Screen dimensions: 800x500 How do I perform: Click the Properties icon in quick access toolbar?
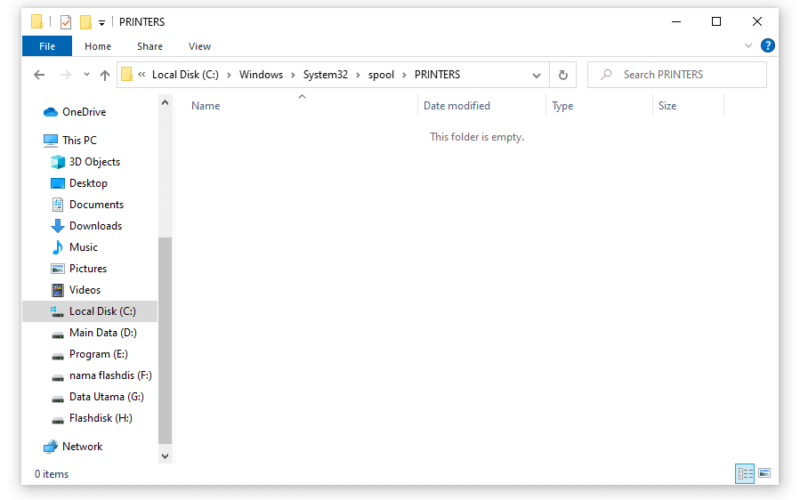pos(65,22)
